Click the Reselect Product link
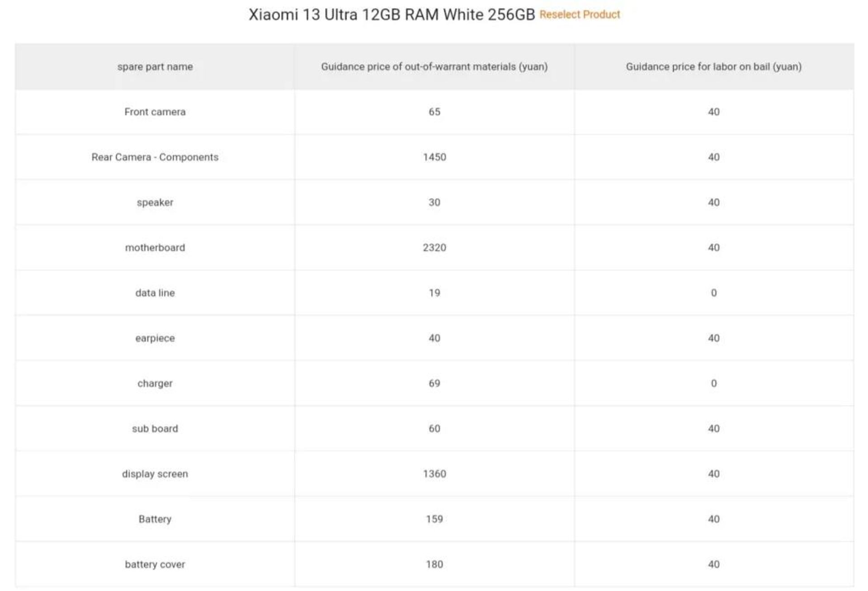The height and width of the screenshot is (591, 868). pyautogui.click(x=580, y=15)
